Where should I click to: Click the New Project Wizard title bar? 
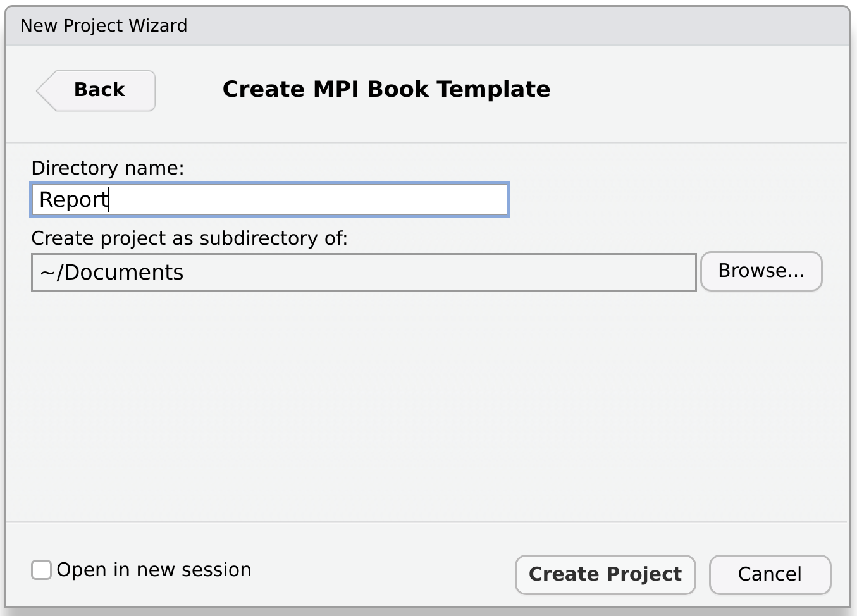(x=104, y=25)
